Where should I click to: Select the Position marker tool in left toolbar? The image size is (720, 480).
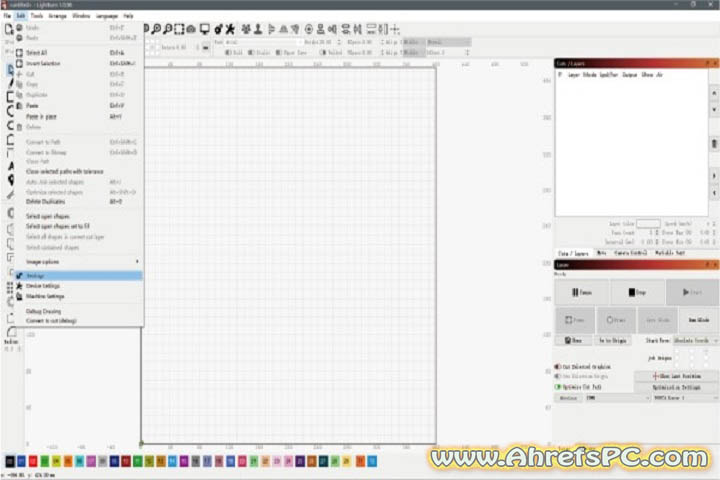(11, 180)
